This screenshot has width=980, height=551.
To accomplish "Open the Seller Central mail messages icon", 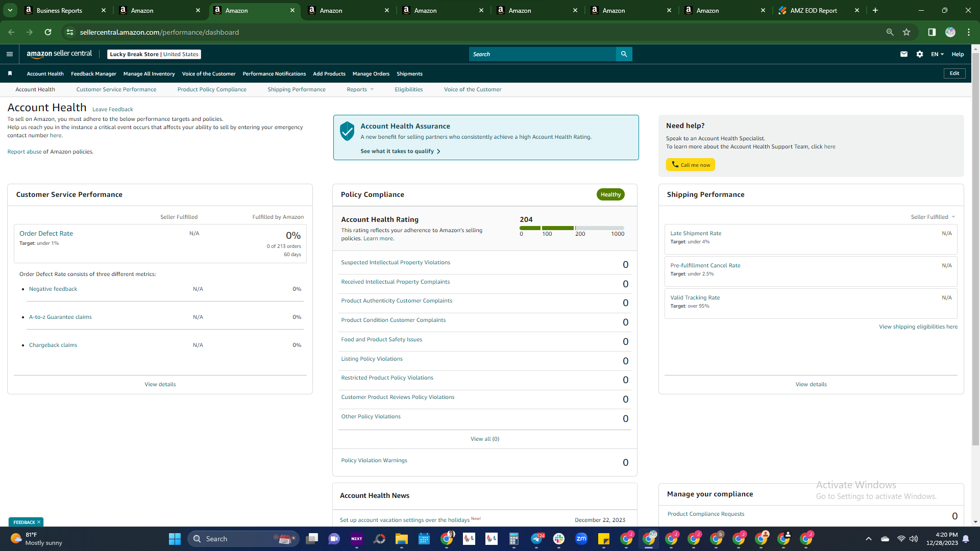I will coord(904,54).
